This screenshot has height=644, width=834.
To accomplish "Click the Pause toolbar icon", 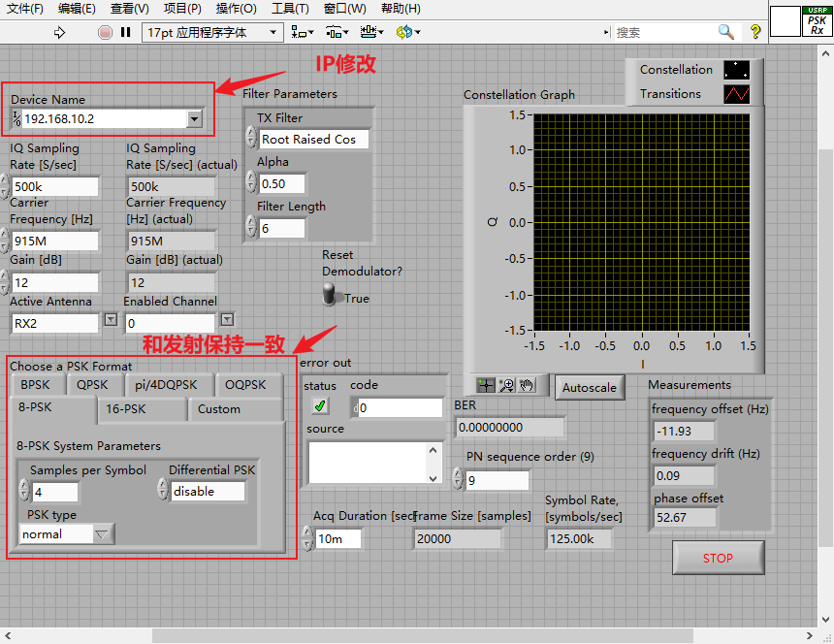I will (125, 32).
